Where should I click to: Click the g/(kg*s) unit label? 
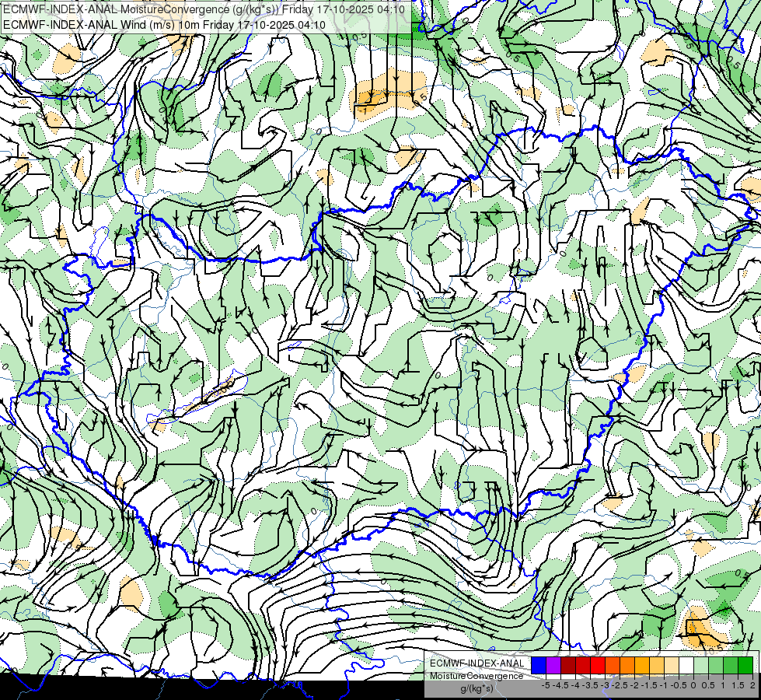[x=476, y=689]
